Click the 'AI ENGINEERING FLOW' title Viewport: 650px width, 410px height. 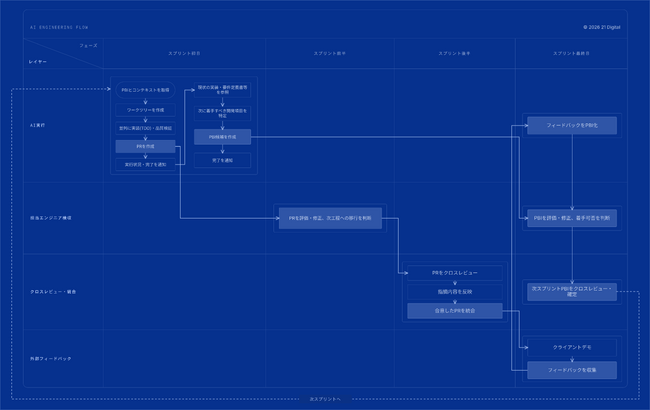59,27
